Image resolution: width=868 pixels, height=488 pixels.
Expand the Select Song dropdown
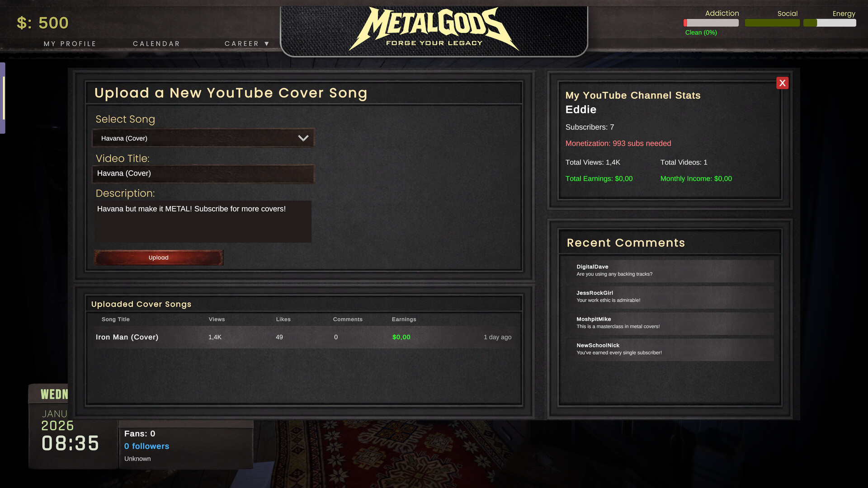[203, 138]
